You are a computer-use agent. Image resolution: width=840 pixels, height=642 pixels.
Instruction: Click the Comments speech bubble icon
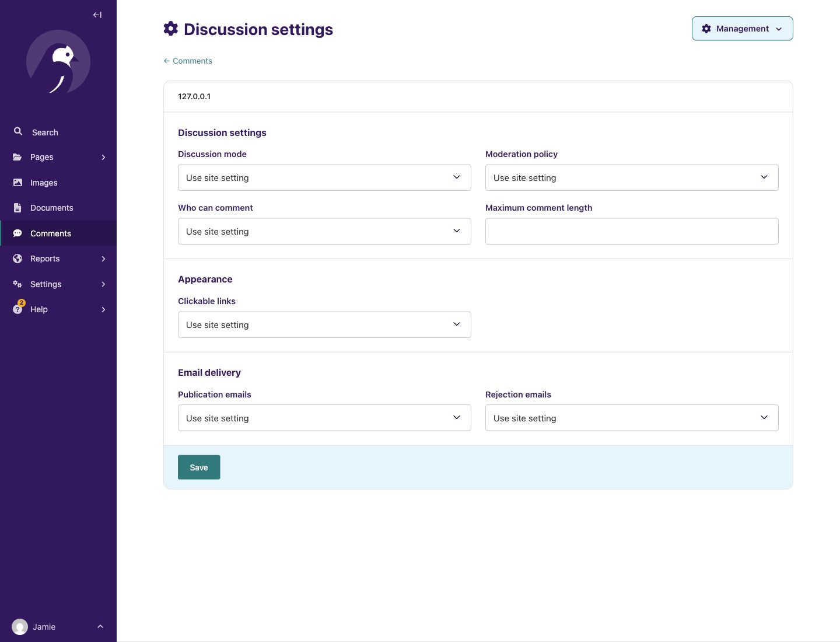[17, 233]
